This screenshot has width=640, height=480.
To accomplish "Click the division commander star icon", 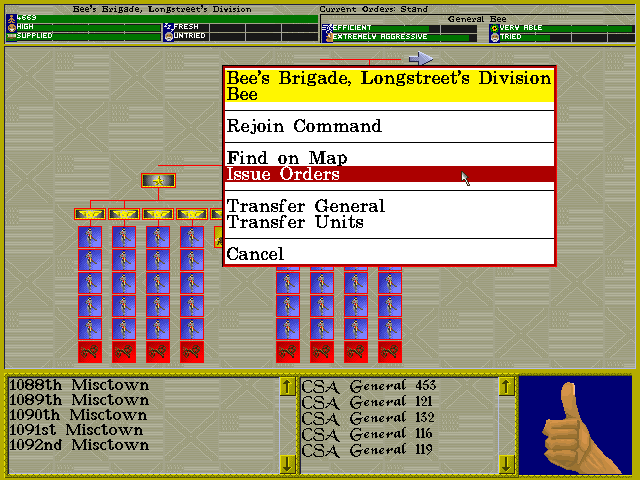I will pyautogui.click(x=158, y=180).
